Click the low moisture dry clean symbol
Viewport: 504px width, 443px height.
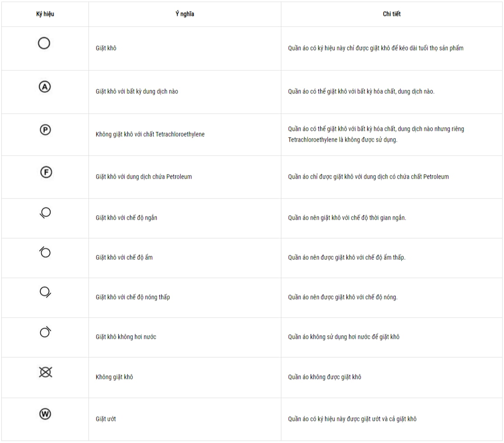pyautogui.click(x=45, y=252)
